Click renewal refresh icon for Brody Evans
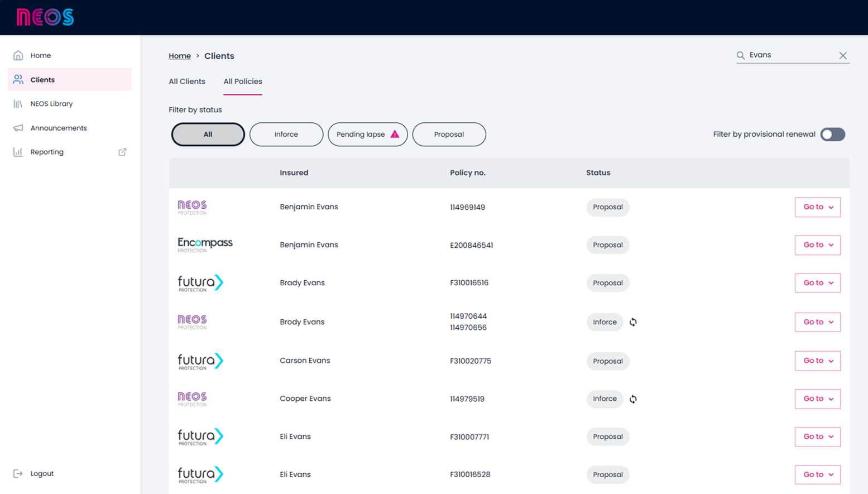This screenshot has width=868, height=494. click(633, 322)
